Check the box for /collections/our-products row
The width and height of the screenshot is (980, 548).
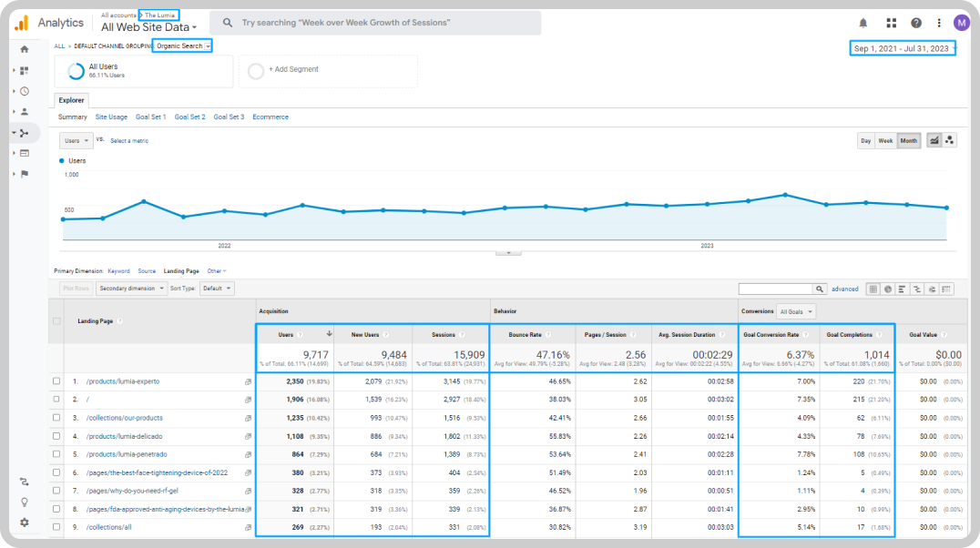pyautogui.click(x=56, y=418)
